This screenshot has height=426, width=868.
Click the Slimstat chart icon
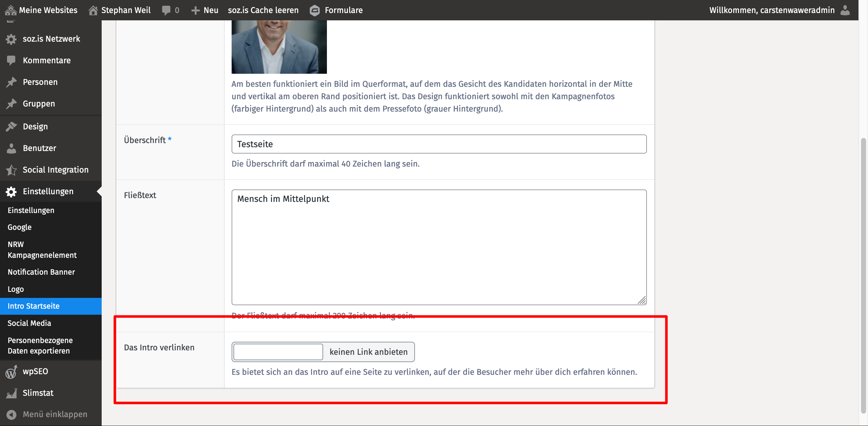pyautogui.click(x=11, y=393)
